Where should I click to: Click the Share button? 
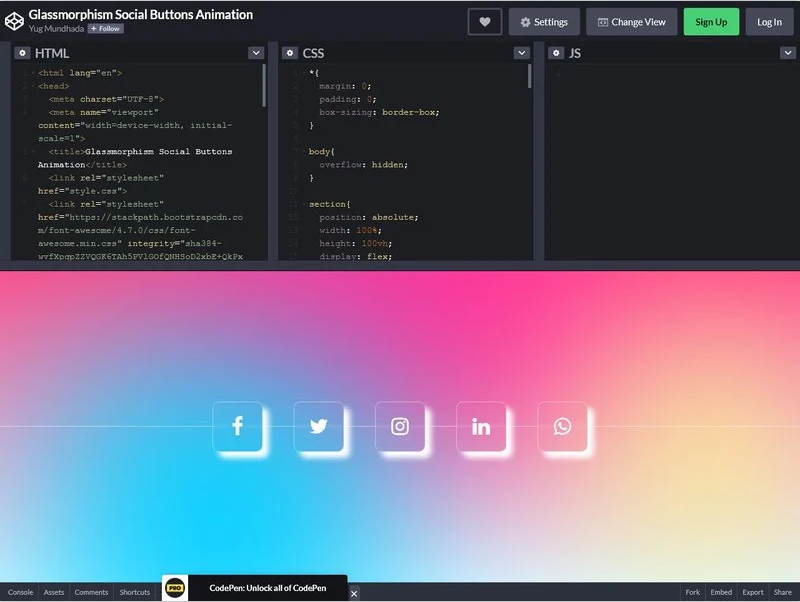coord(782,592)
